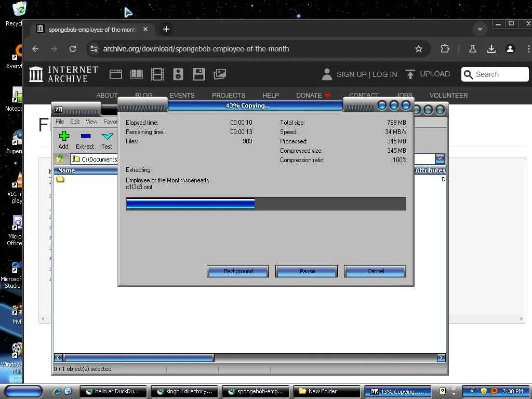Click the Attributes column header
Image resolution: width=532 pixels, height=399 pixels.
(x=430, y=170)
